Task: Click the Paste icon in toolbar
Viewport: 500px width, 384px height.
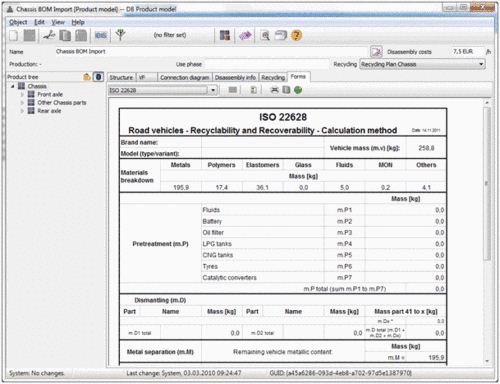Action: coord(81,35)
